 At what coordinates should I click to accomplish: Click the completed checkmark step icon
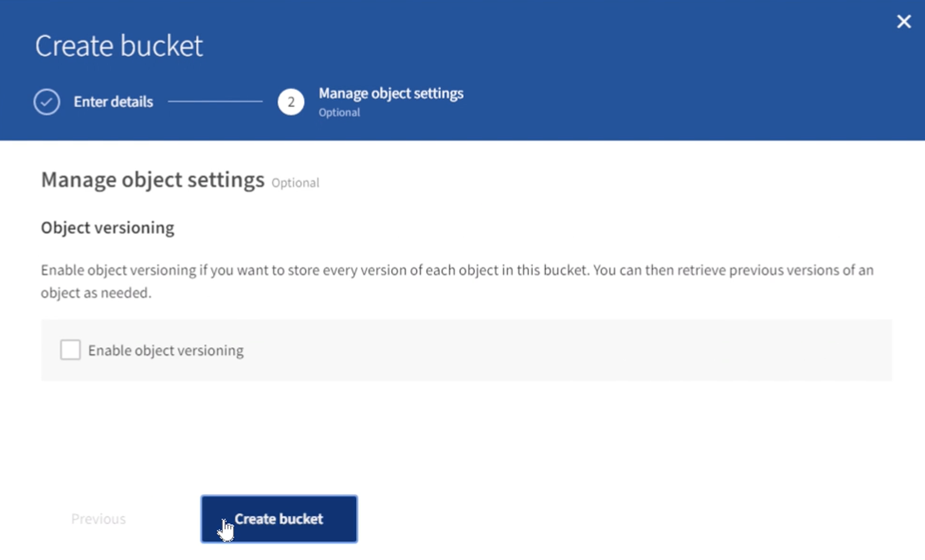point(46,101)
